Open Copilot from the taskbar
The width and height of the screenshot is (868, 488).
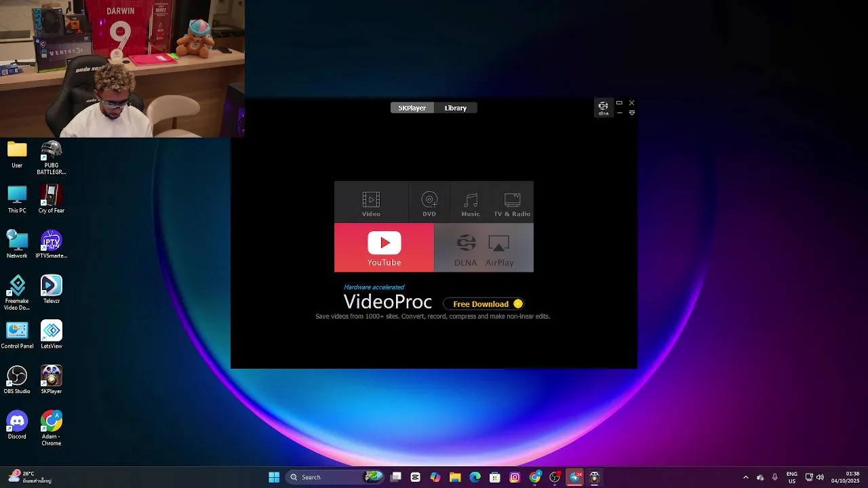pyautogui.click(x=435, y=477)
